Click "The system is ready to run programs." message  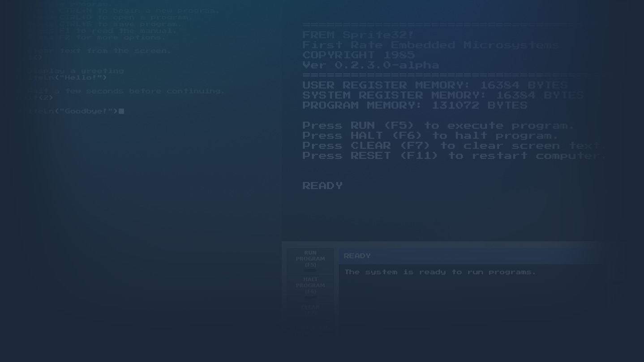(440, 272)
